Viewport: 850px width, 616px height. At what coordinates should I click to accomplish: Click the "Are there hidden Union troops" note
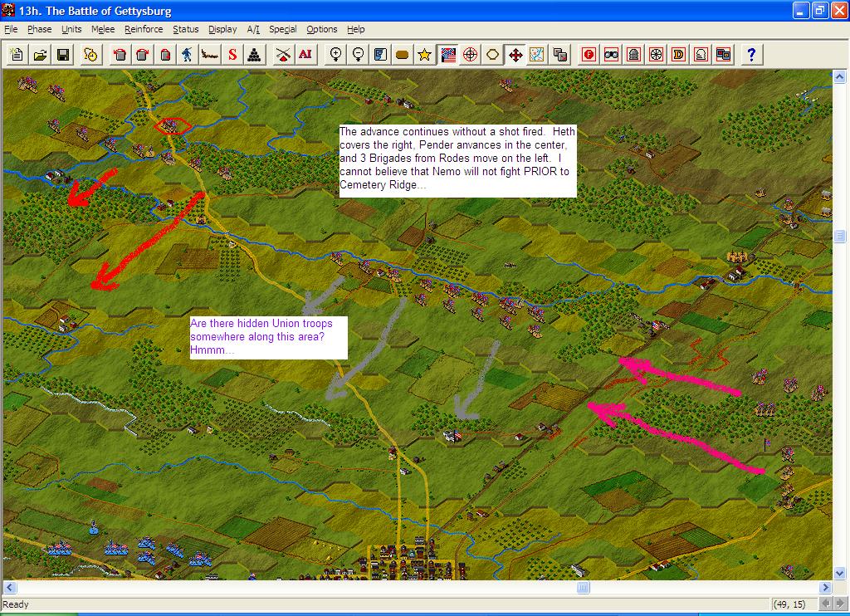[x=268, y=337]
